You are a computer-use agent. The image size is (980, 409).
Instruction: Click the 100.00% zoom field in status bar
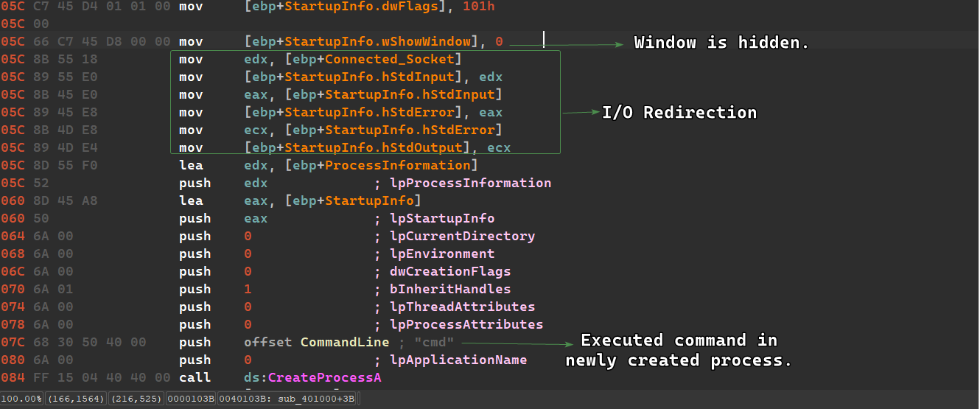tap(21, 399)
